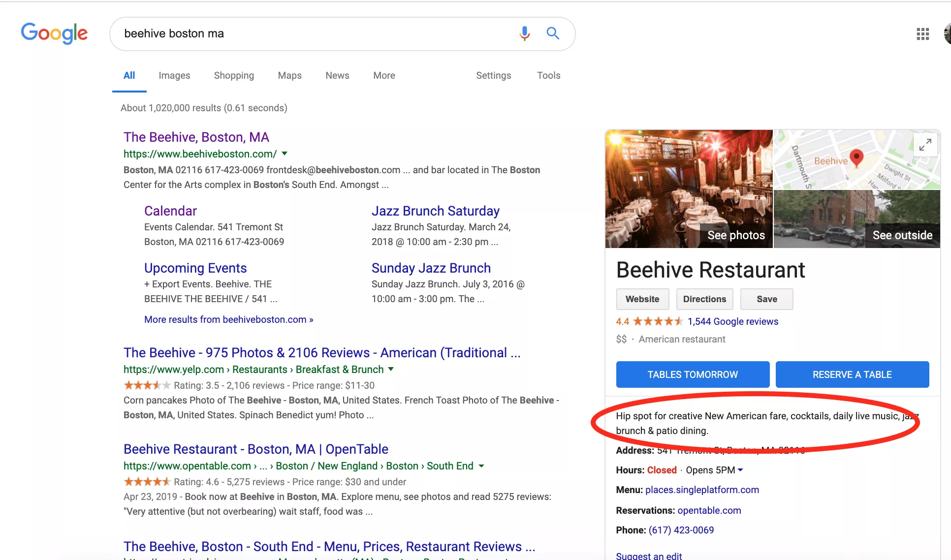Switch to the Images tab

[174, 75]
